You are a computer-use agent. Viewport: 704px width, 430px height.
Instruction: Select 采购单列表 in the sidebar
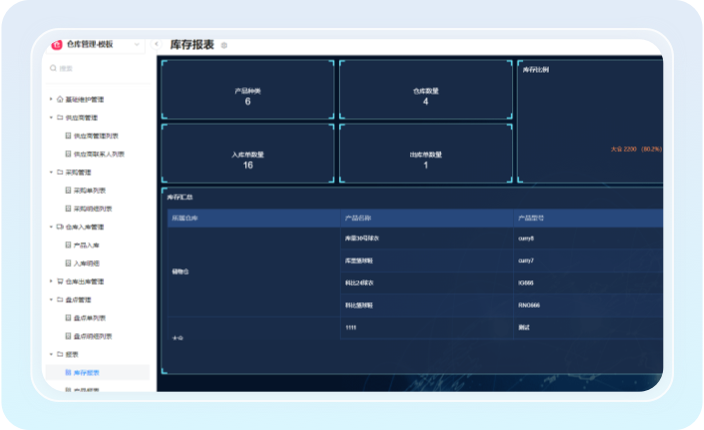coord(92,190)
